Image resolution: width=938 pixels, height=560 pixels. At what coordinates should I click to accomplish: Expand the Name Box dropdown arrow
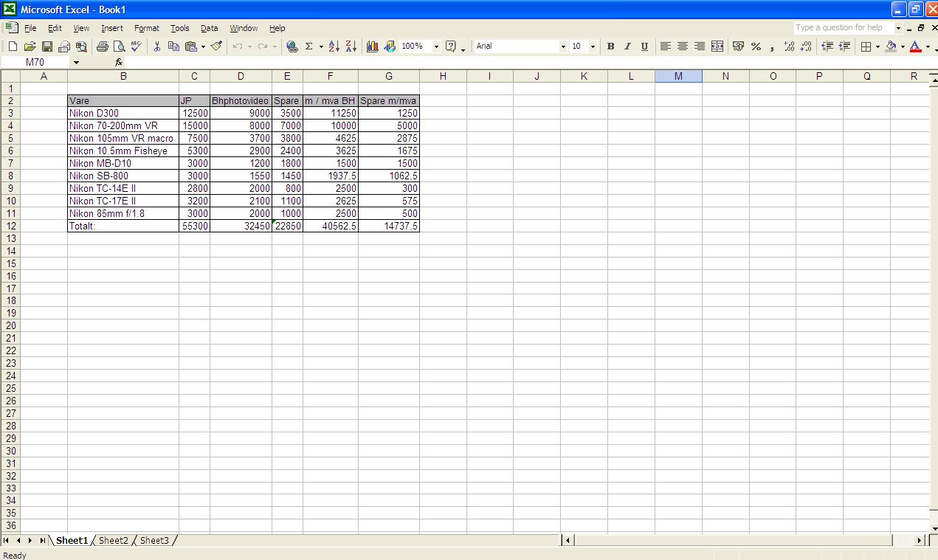coord(75,63)
